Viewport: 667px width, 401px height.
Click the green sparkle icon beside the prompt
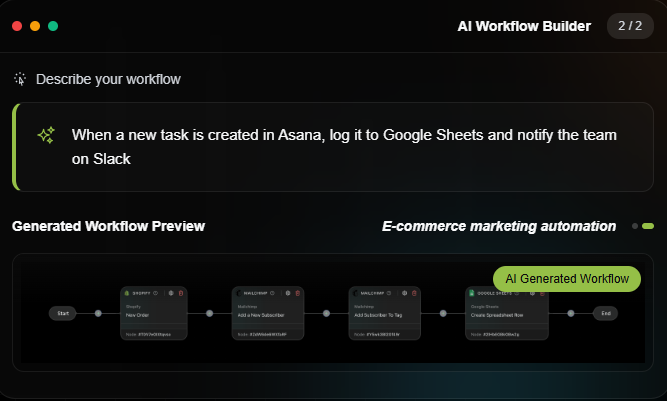46,135
